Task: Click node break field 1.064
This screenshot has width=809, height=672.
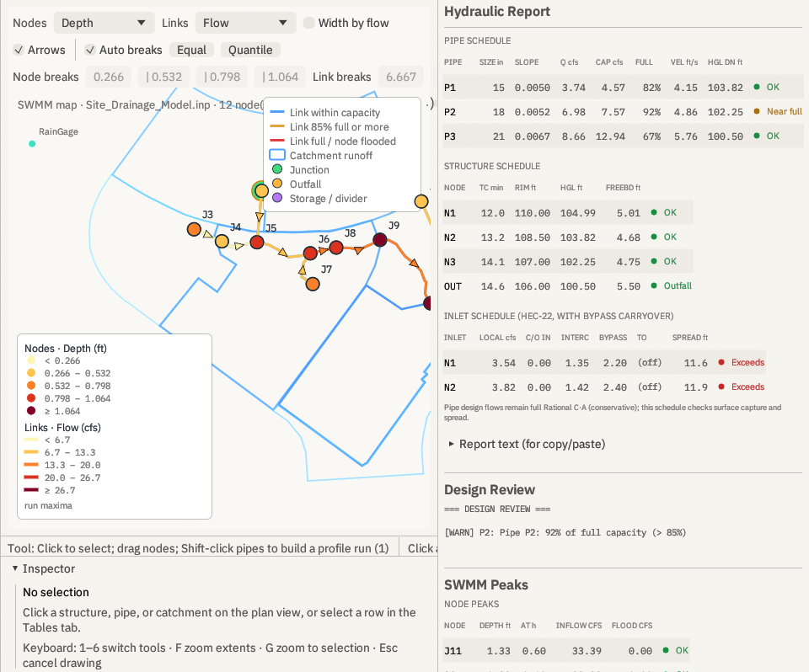Action: pos(280,77)
